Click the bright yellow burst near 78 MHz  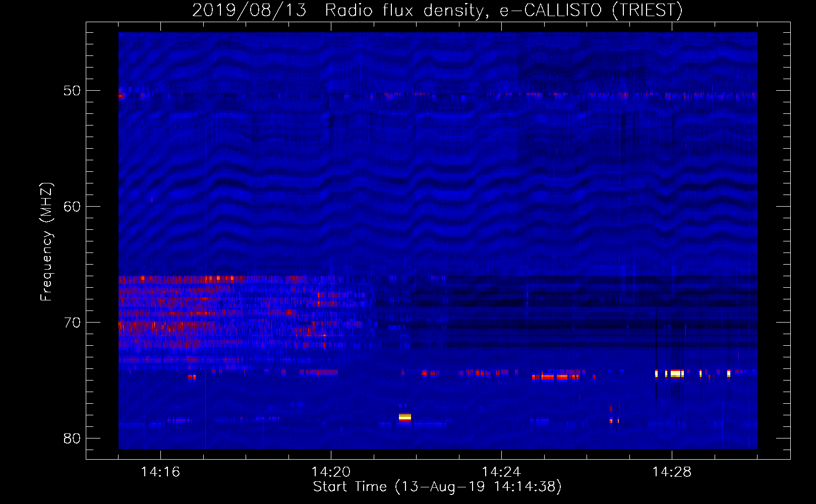405,417
